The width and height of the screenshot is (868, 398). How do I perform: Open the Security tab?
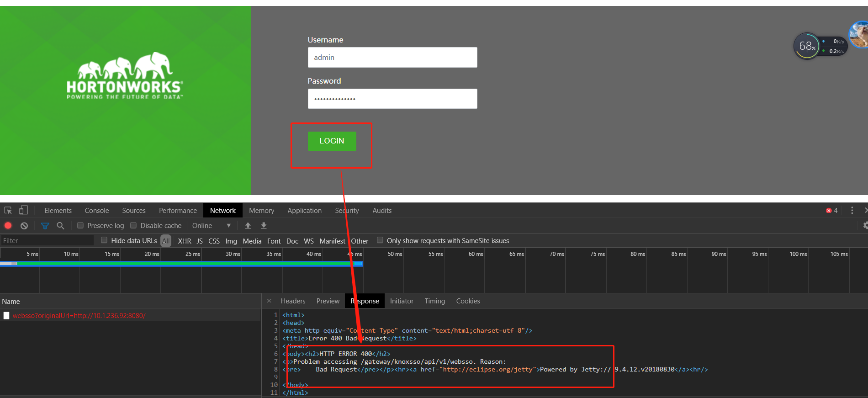[347, 210]
